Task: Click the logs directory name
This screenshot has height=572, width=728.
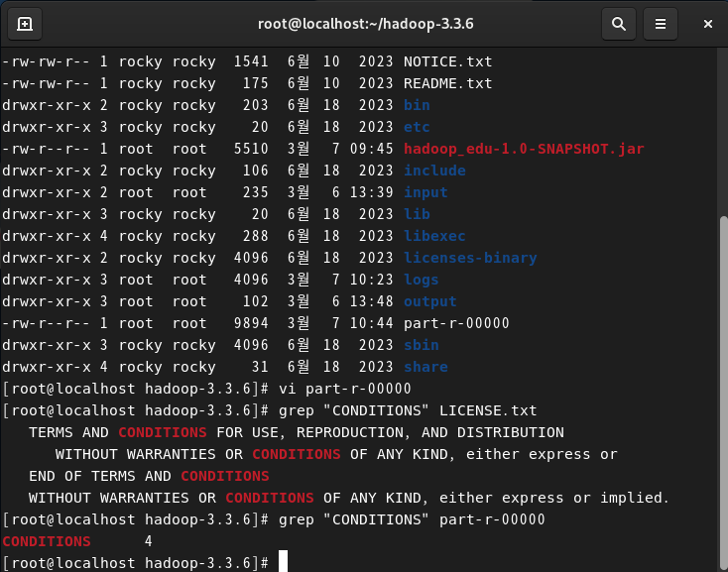Action: (421, 280)
